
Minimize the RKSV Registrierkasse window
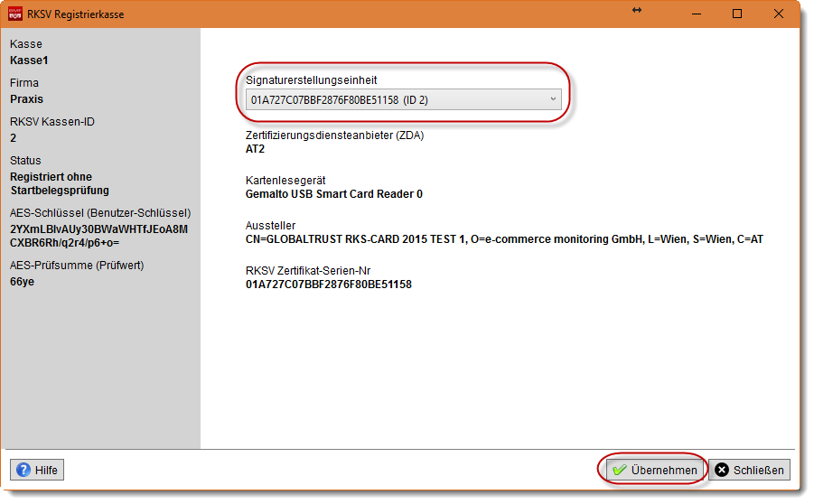[696, 14]
